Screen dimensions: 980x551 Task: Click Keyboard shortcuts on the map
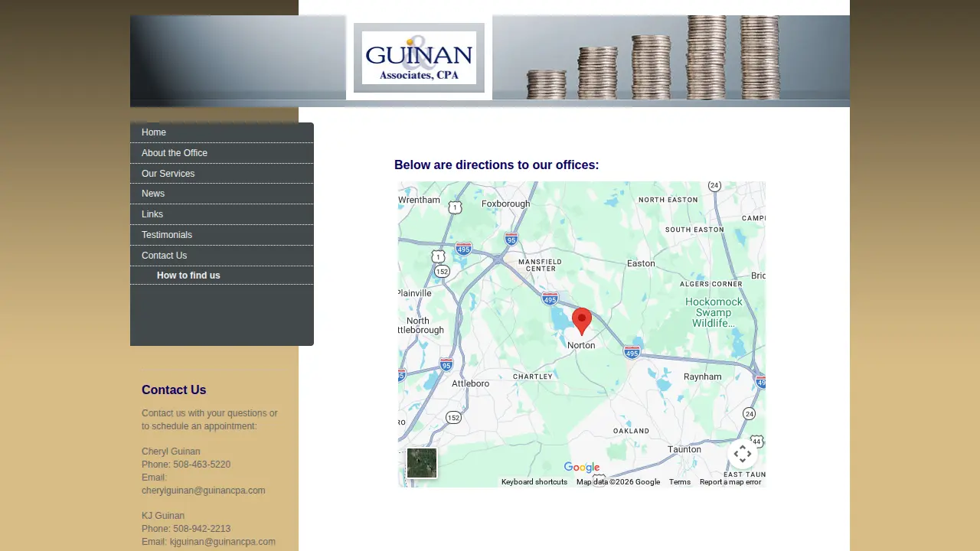(x=534, y=482)
